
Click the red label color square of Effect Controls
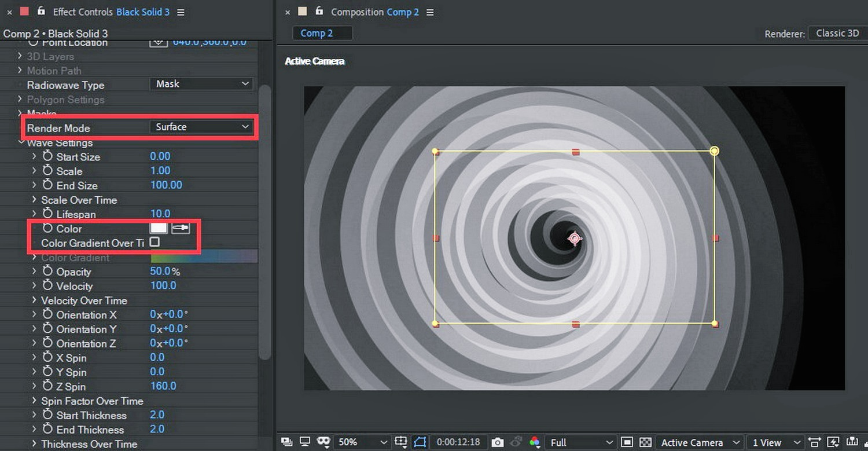pyautogui.click(x=24, y=11)
